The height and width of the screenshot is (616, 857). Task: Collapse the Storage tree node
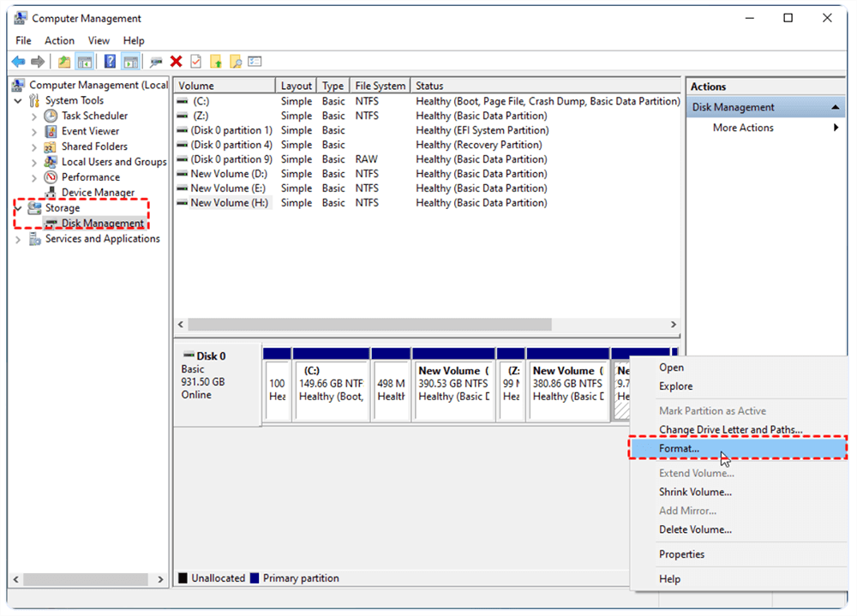coord(17,207)
